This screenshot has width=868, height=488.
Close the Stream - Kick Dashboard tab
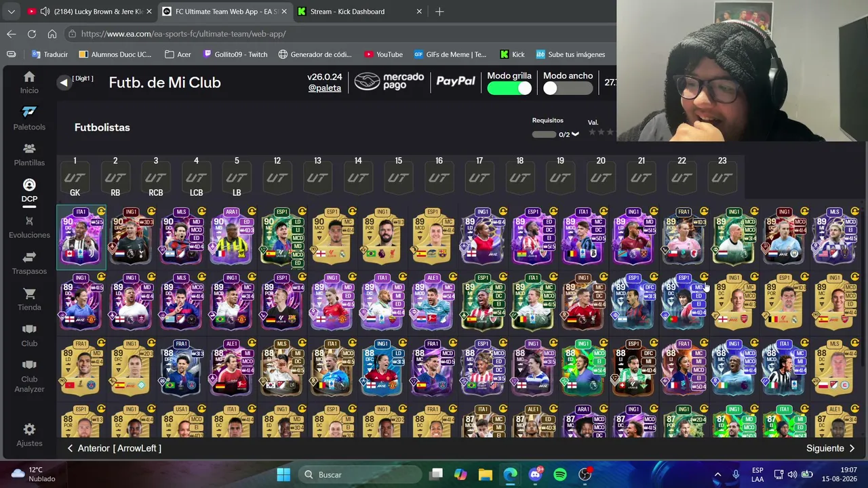click(x=419, y=12)
